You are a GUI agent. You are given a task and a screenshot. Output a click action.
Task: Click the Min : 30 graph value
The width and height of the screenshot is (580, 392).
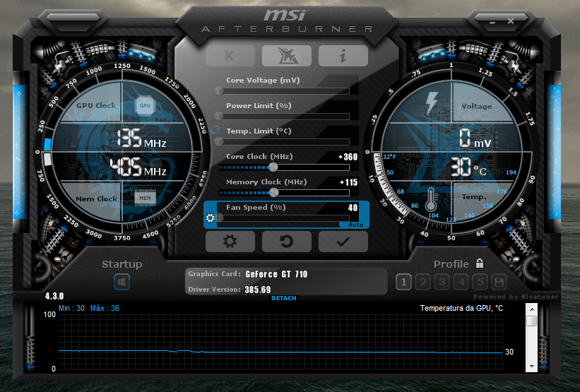71,308
